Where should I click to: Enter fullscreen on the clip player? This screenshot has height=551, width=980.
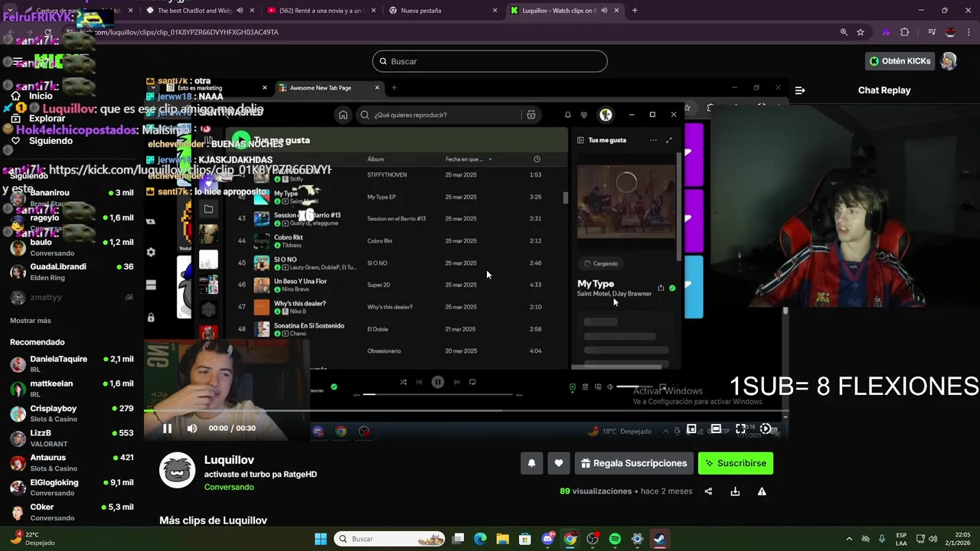(x=740, y=429)
